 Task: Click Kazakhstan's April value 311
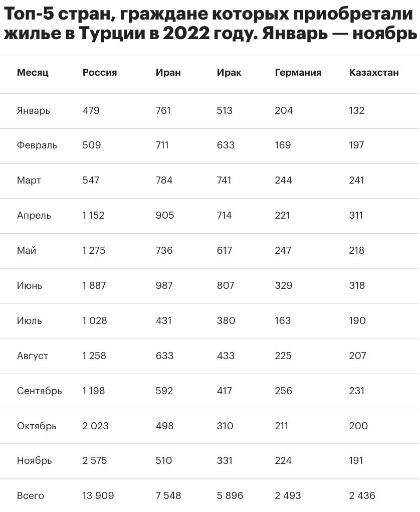pos(356,216)
